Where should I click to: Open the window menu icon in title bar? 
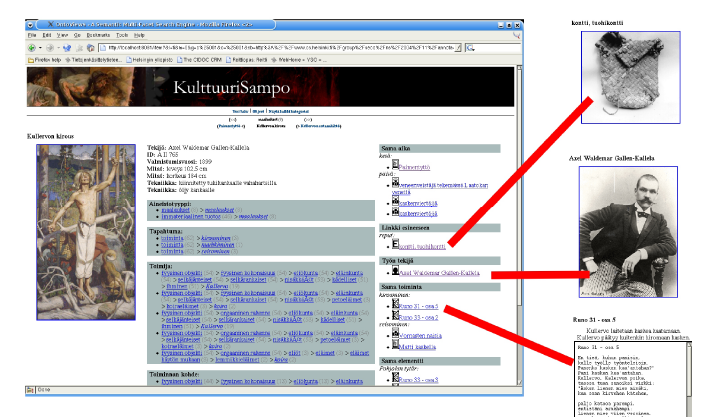pyautogui.click(x=30, y=25)
